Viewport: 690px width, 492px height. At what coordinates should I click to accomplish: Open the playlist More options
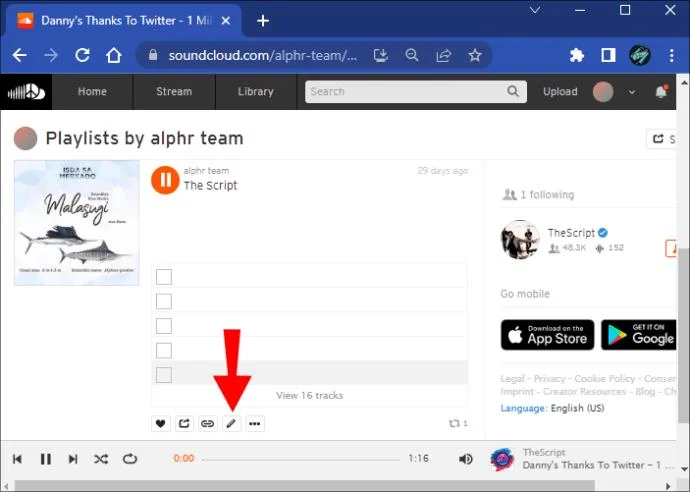click(254, 423)
